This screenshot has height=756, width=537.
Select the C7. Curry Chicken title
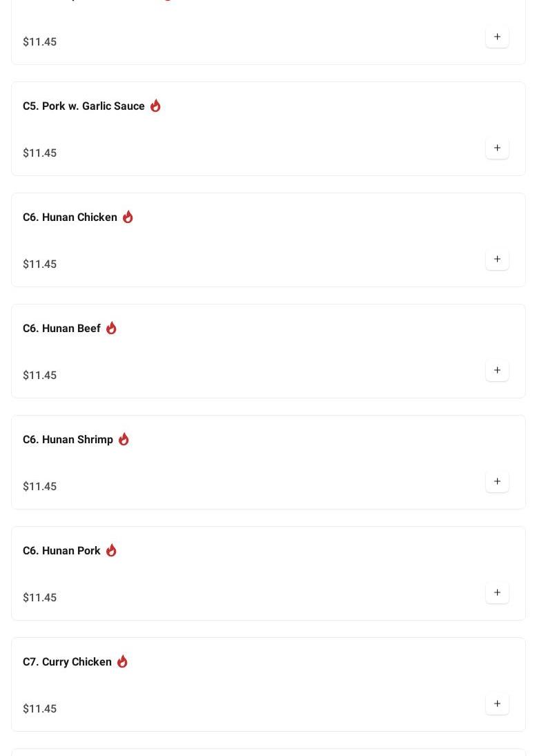click(x=67, y=662)
